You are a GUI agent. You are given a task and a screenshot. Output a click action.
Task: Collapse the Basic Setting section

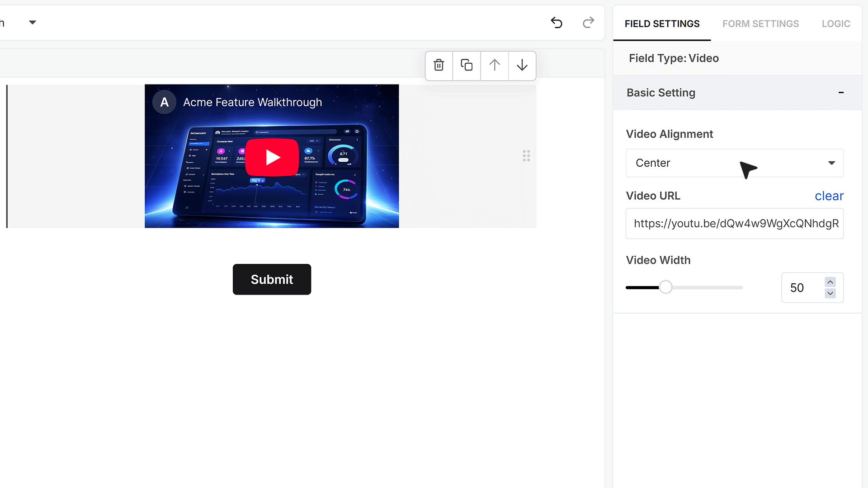click(841, 93)
